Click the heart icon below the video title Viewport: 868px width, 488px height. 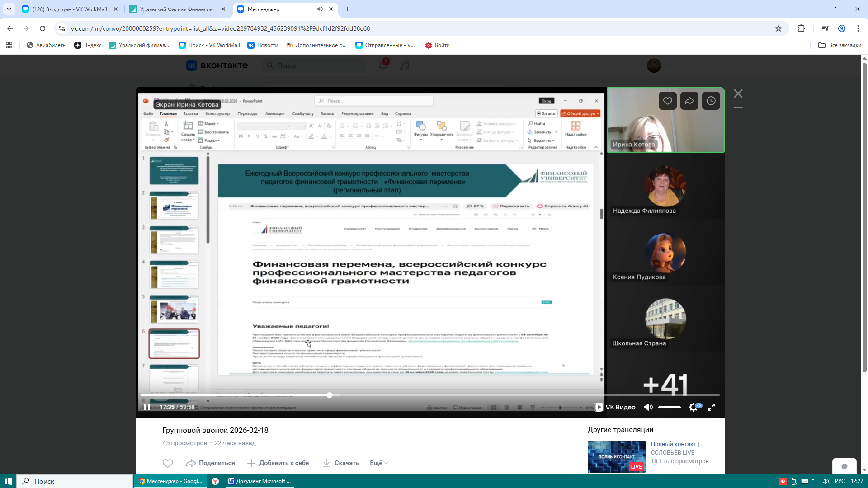pos(168,463)
